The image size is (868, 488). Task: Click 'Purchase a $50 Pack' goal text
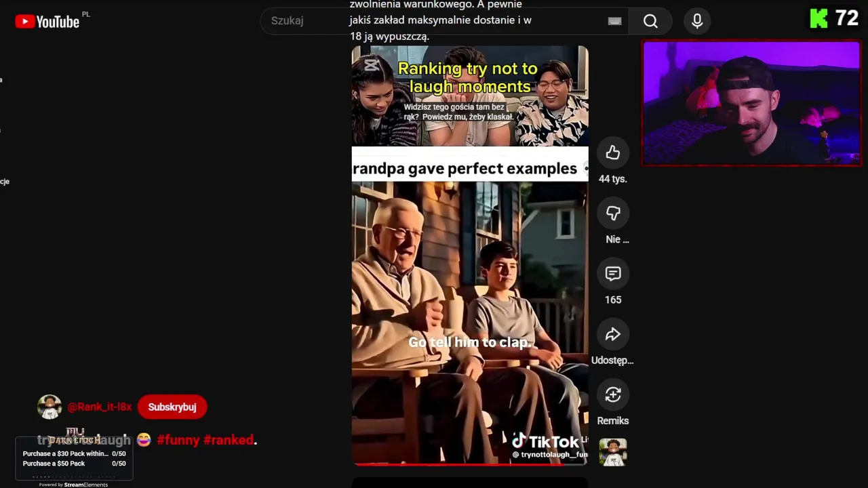coord(54,464)
